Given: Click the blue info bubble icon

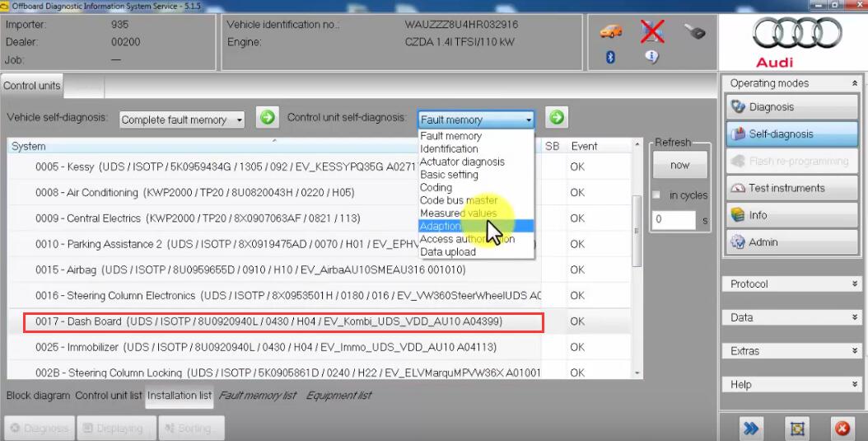Looking at the screenshot, I should click(x=651, y=57).
